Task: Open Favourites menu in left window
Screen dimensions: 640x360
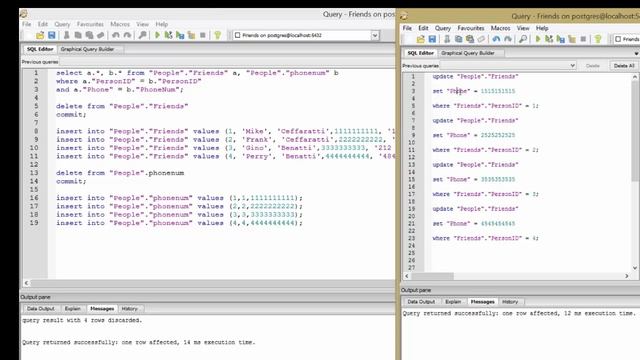Action: (x=90, y=24)
